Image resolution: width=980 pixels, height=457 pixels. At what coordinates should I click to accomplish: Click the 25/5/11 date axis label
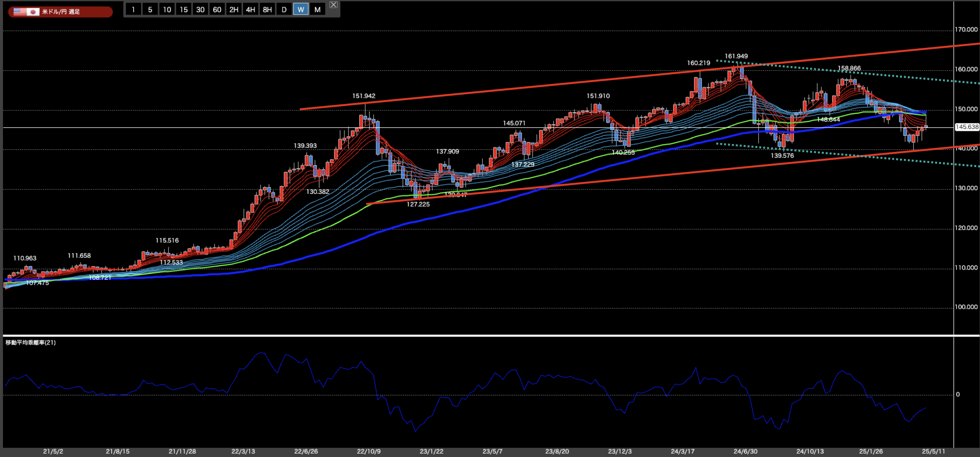pyautogui.click(x=933, y=452)
